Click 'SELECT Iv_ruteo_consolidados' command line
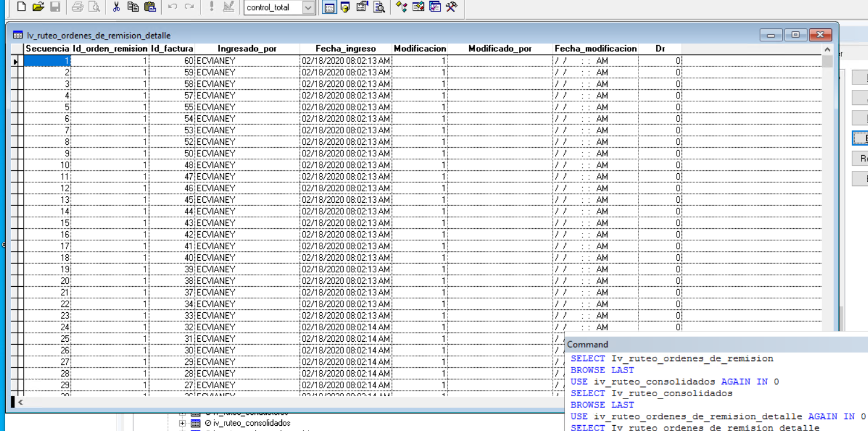 coord(652,393)
